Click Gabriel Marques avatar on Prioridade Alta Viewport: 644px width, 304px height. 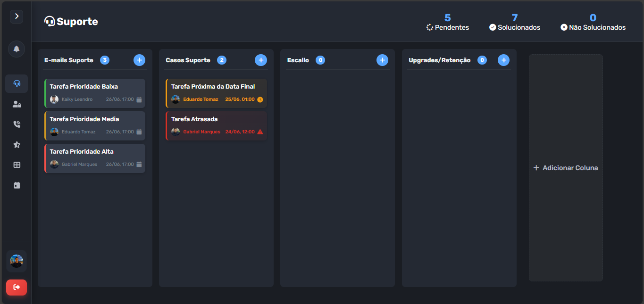click(54, 164)
